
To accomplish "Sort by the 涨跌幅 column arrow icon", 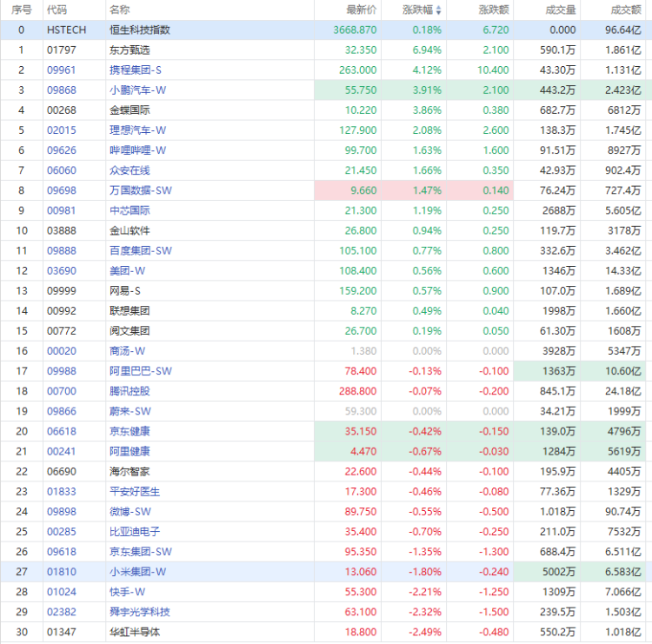I will 439,10.
